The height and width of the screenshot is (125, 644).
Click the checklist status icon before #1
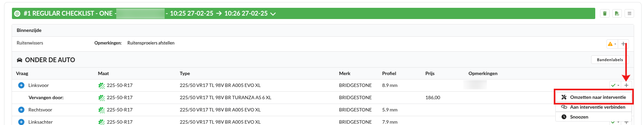tap(17, 14)
